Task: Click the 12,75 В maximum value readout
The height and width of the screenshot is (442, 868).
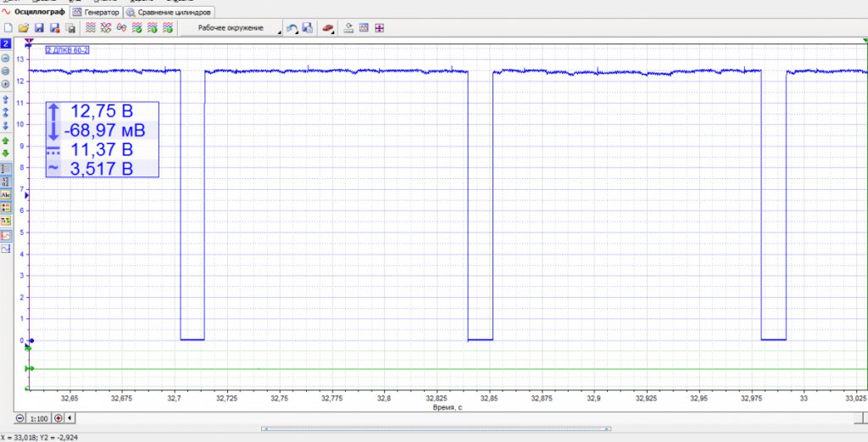Action: pos(102,111)
